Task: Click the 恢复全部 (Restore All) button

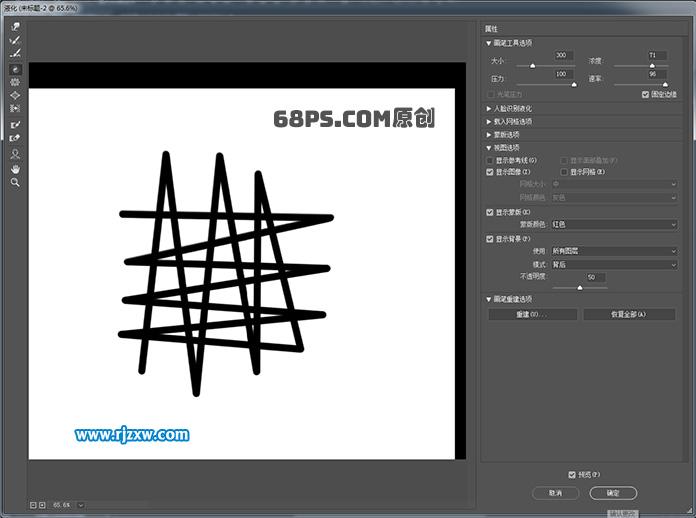Action: coord(629,314)
